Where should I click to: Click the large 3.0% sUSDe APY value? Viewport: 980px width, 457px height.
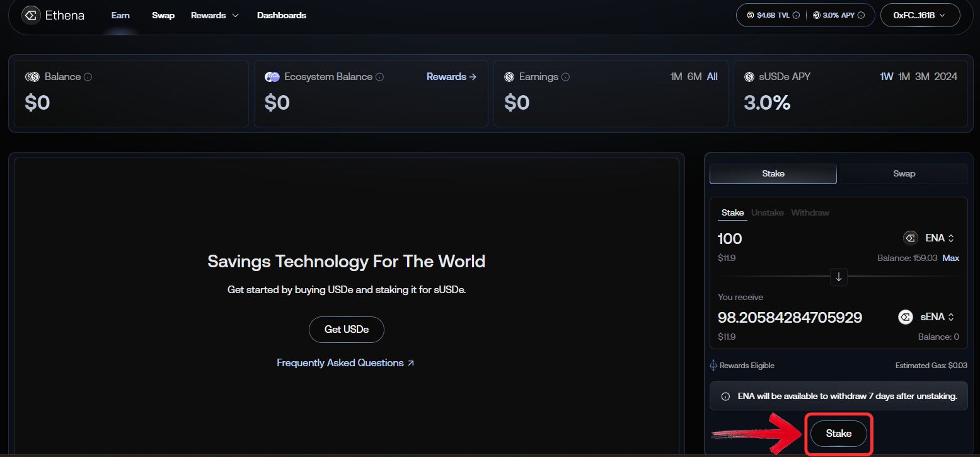[767, 103]
